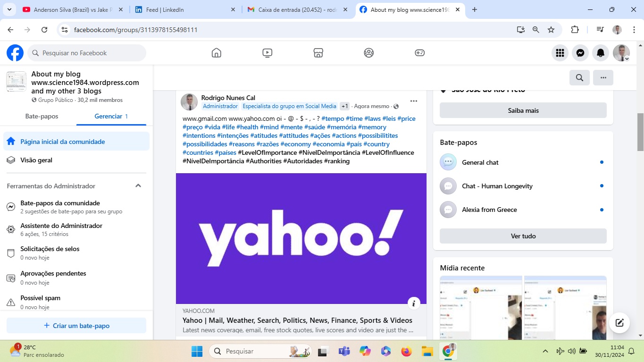644x362 pixels.
Task: Switch to the Gmail Caixa de entrada tab
Action: click(x=297, y=9)
